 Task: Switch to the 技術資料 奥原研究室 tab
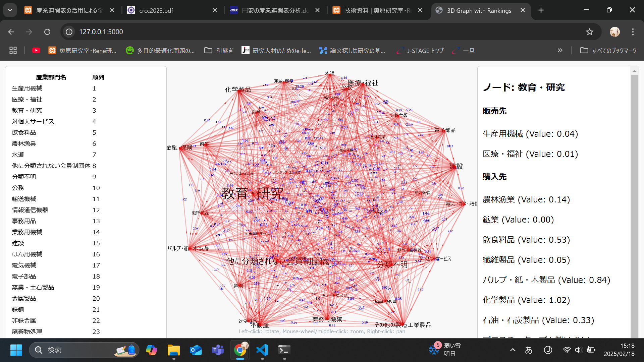click(x=372, y=10)
